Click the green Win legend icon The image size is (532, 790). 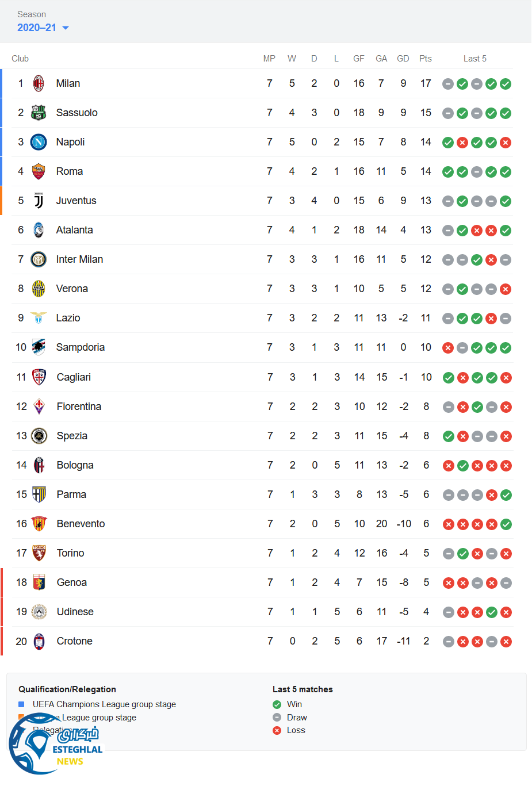(x=277, y=704)
